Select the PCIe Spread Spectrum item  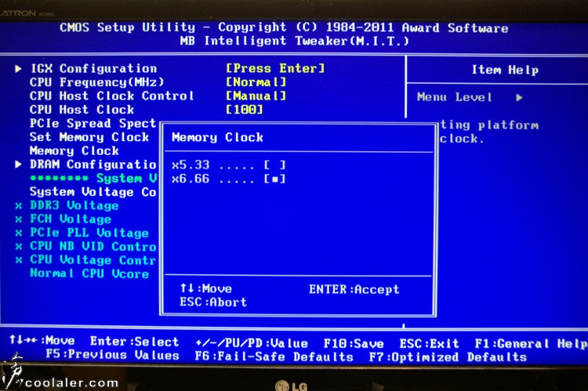93,123
